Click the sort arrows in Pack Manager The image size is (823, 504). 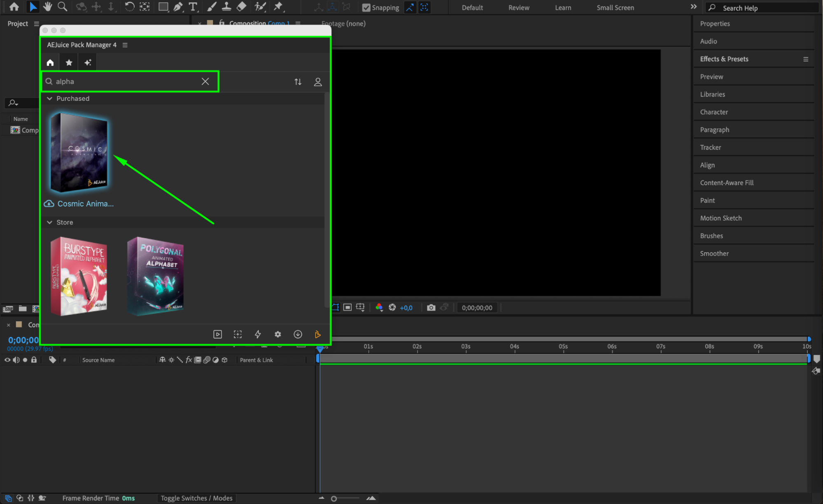click(x=298, y=82)
